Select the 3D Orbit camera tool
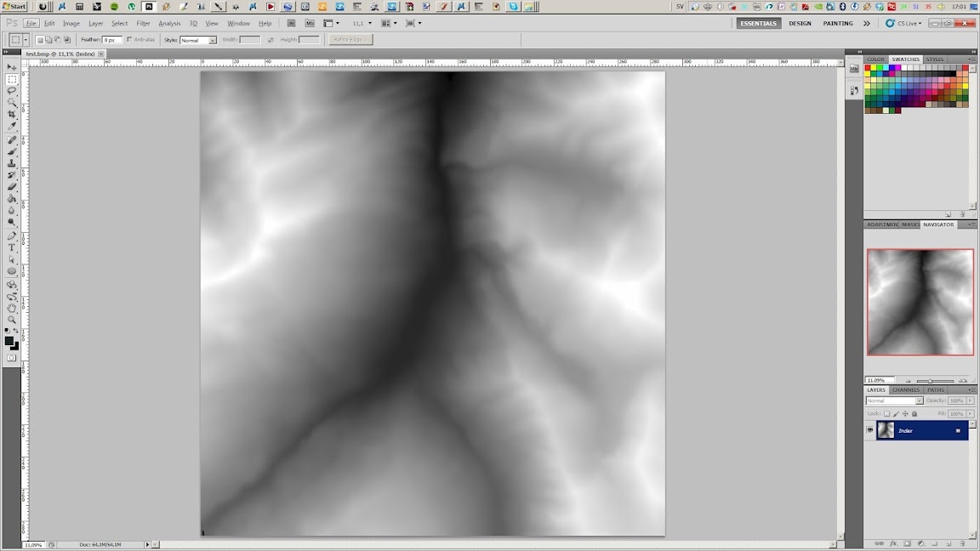Viewport: 980px width, 551px height. pyautogui.click(x=11, y=297)
